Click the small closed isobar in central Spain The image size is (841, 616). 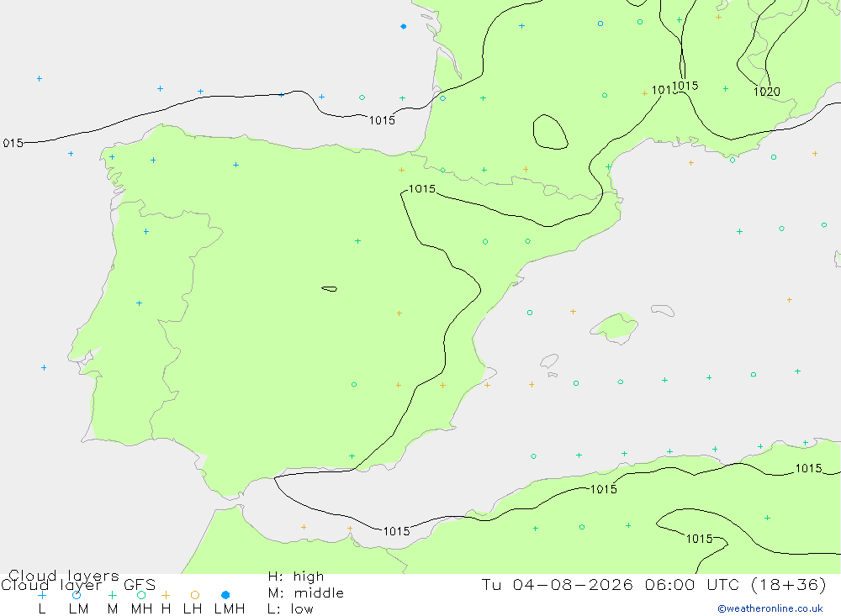point(330,289)
